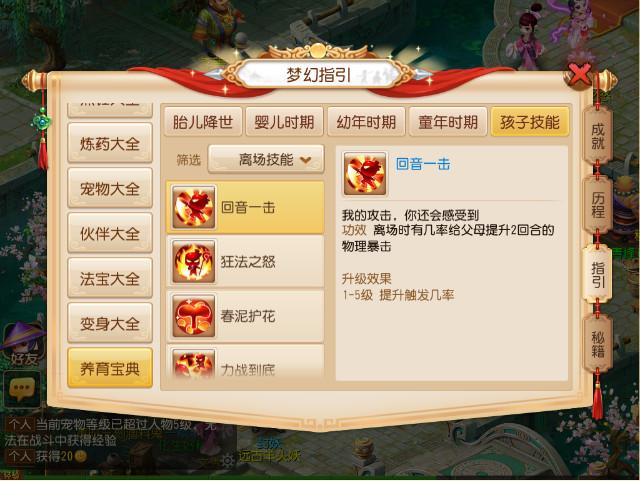Image resolution: width=640 pixels, height=481 pixels.
Task: Switch to the 秘籍 side tab
Action: point(598,344)
